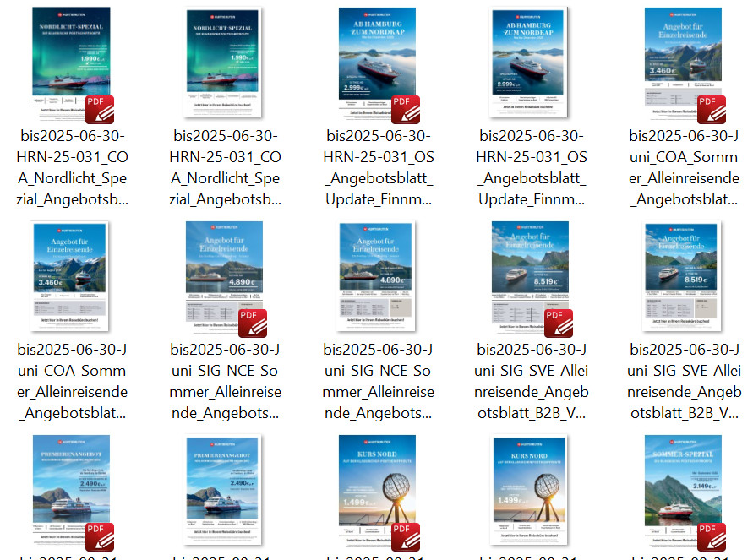Click the PDF badge on the Nordlicht-Spezial flyer
This screenshot has height=560, width=753.
coord(100,110)
